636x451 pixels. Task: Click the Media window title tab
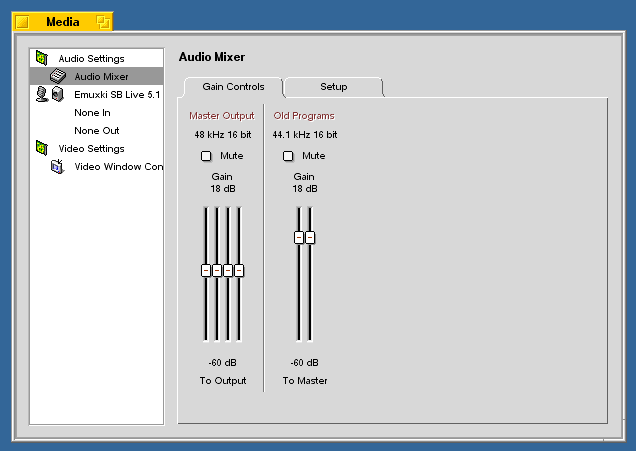(x=62, y=21)
